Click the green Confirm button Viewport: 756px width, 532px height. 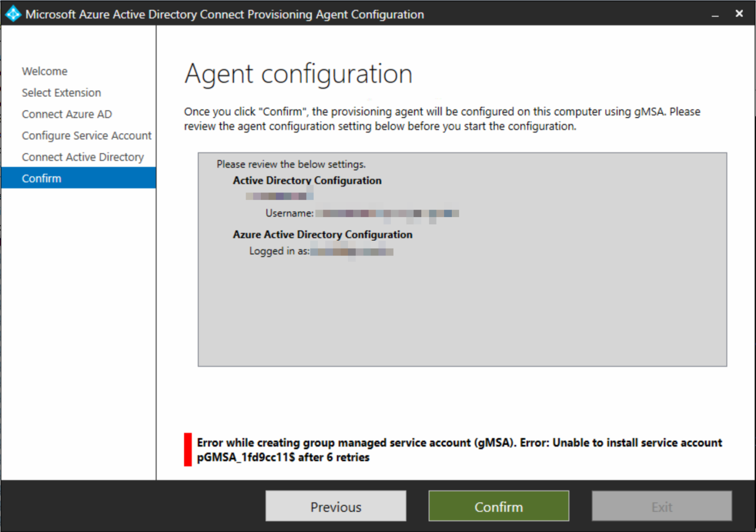(x=499, y=506)
